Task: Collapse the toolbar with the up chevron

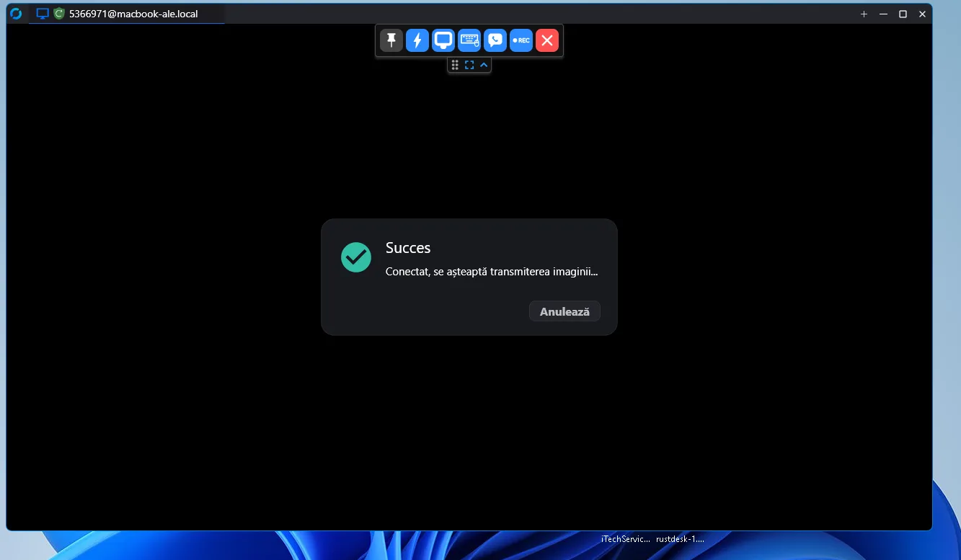Action: 484,65
